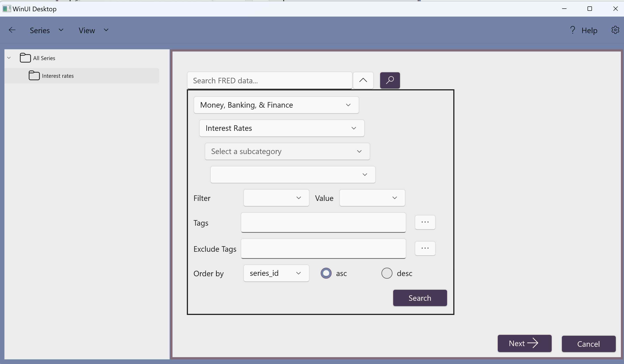Open Money, Banking, & Finance dropdown
The width and height of the screenshot is (624, 364).
click(276, 105)
